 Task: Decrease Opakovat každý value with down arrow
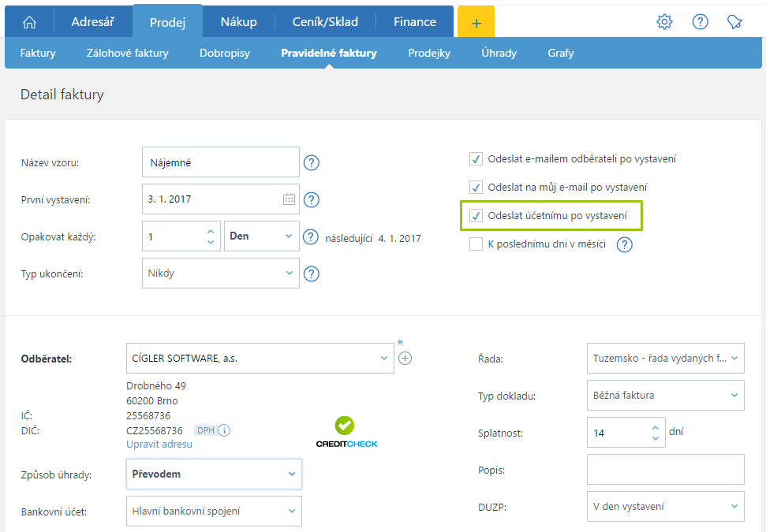coord(211,242)
